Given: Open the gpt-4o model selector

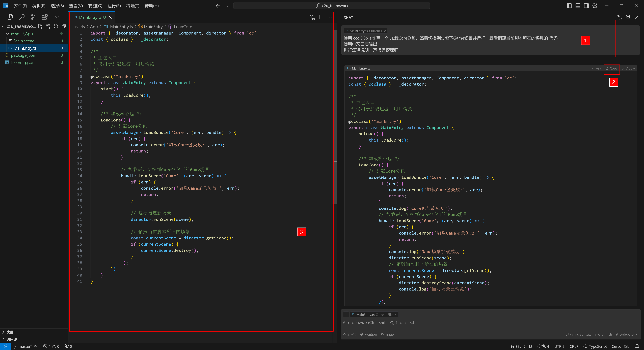Looking at the screenshot, I should (350, 334).
